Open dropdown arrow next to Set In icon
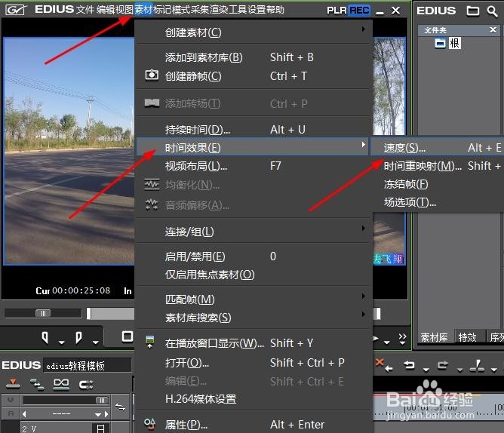The width and height of the screenshot is (504, 433). tap(62, 342)
